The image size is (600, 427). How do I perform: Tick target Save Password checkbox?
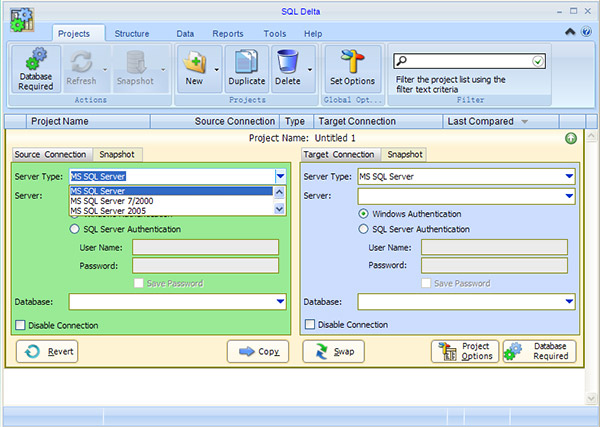point(426,283)
